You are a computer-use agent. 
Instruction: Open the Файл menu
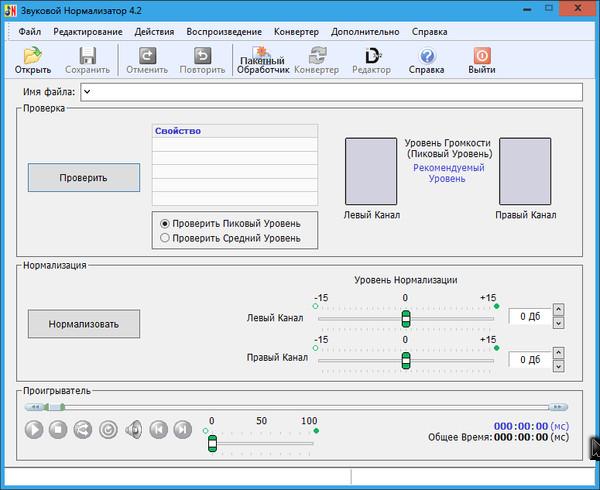coord(29,31)
